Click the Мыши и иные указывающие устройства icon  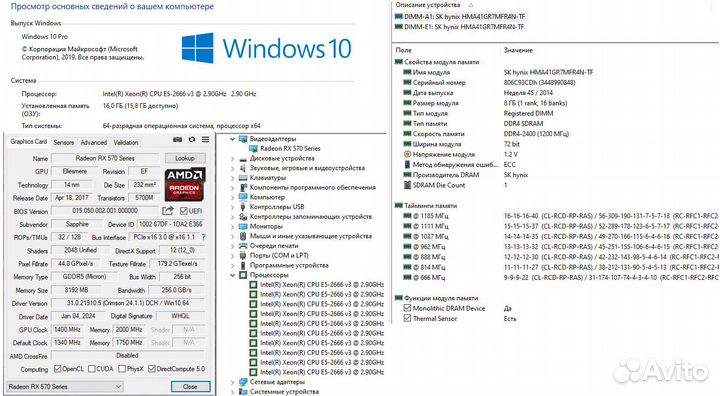243,236
